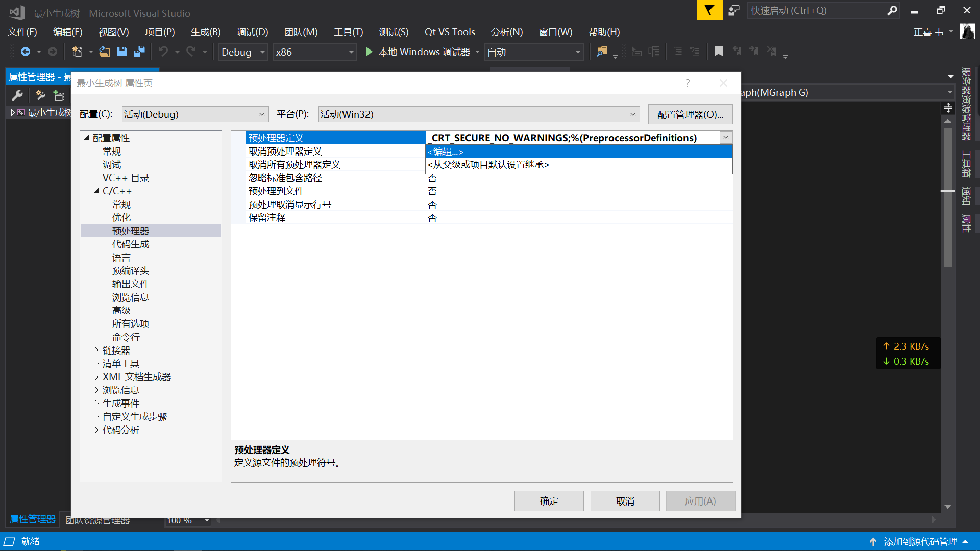The height and width of the screenshot is (551, 980).
Task: Click the publish up-arrow icon in status bar
Action: (873, 542)
